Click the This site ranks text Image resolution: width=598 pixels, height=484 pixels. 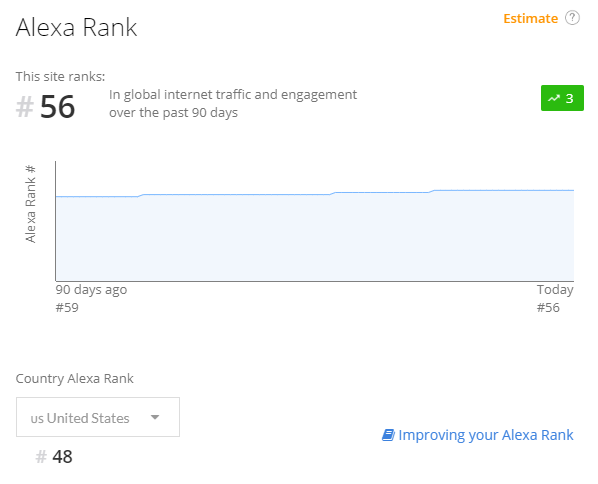tap(60, 76)
